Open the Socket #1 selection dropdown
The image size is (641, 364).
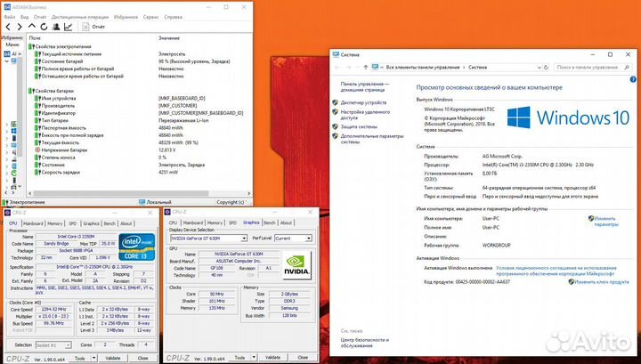pyautogui.click(x=68, y=345)
